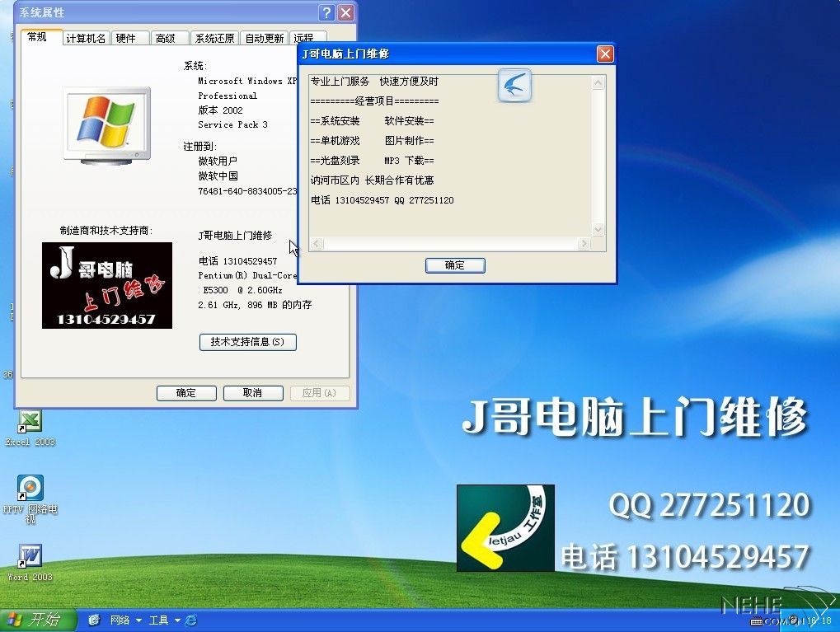Click the 版本 2002 text

pos(220,110)
